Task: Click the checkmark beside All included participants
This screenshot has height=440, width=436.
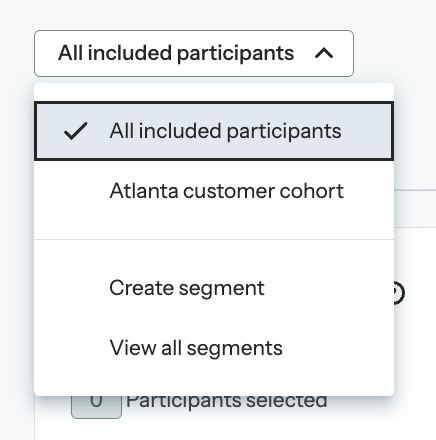Action: click(x=76, y=131)
